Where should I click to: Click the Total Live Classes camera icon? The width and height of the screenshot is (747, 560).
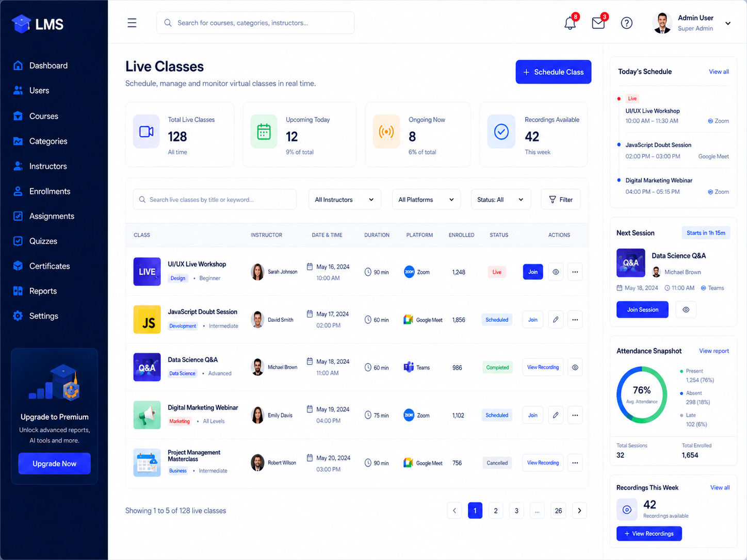point(147,131)
